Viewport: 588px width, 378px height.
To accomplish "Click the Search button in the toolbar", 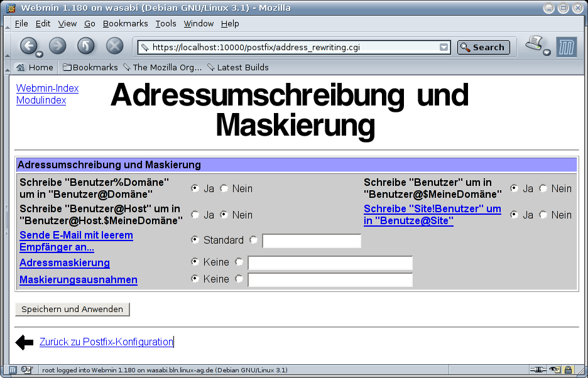I will click(x=483, y=47).
